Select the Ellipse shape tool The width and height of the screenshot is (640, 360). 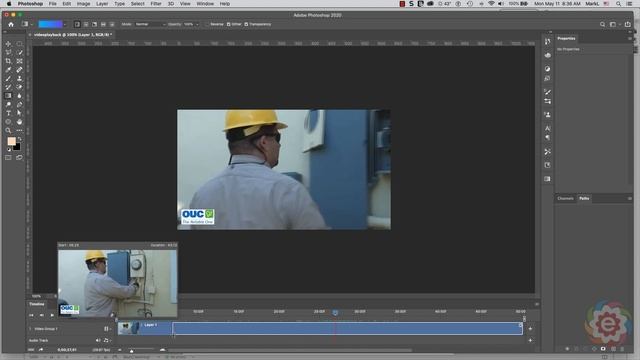[8, 122]
